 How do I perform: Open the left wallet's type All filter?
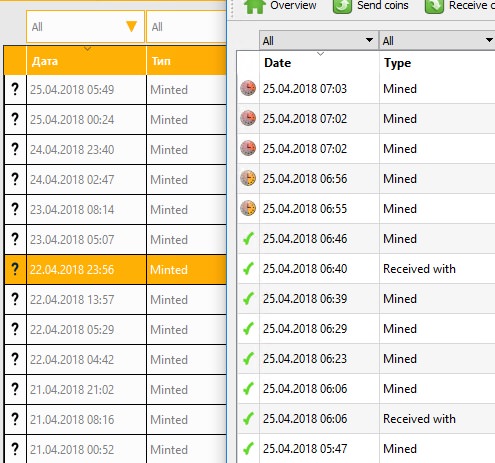click(187, 27)
